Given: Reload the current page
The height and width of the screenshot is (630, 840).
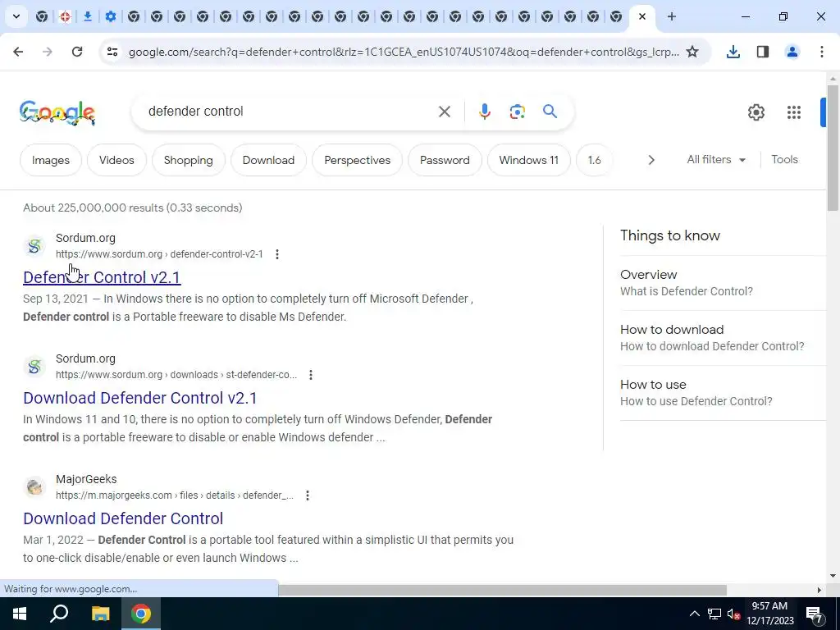Looking at the screenshot, I should pyautogui.click(x=77, y=52).
